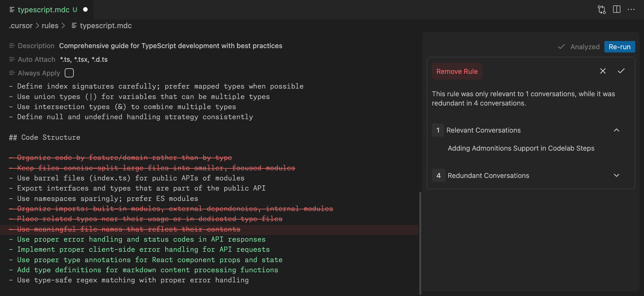
Task: Select the Description field icon
Action: [x=12, y=46]
